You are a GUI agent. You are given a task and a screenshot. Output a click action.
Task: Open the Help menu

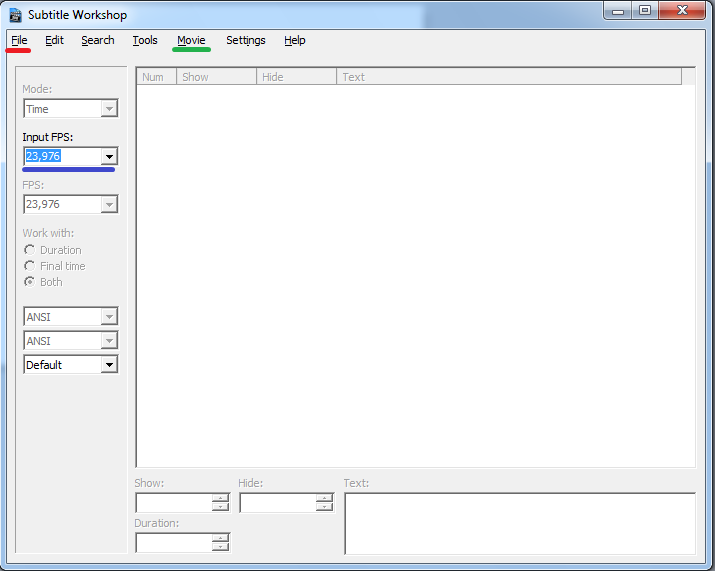click(x=294, y=40)
